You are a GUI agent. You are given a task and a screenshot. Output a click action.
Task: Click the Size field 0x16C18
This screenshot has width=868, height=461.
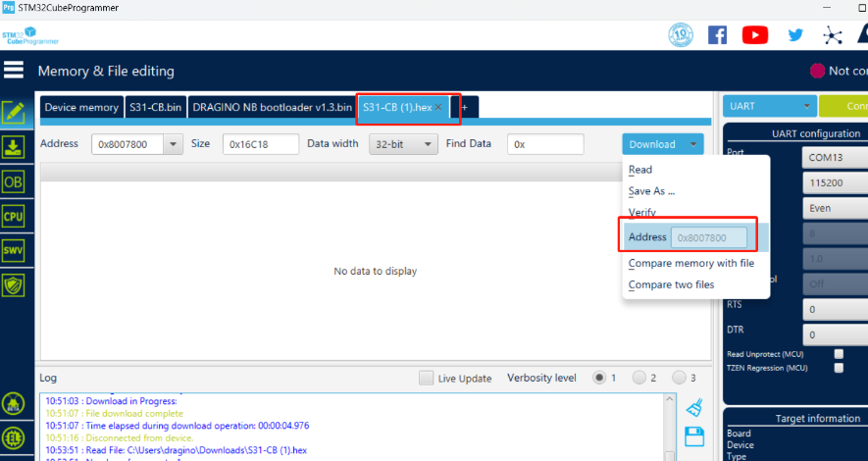point(261,144)
